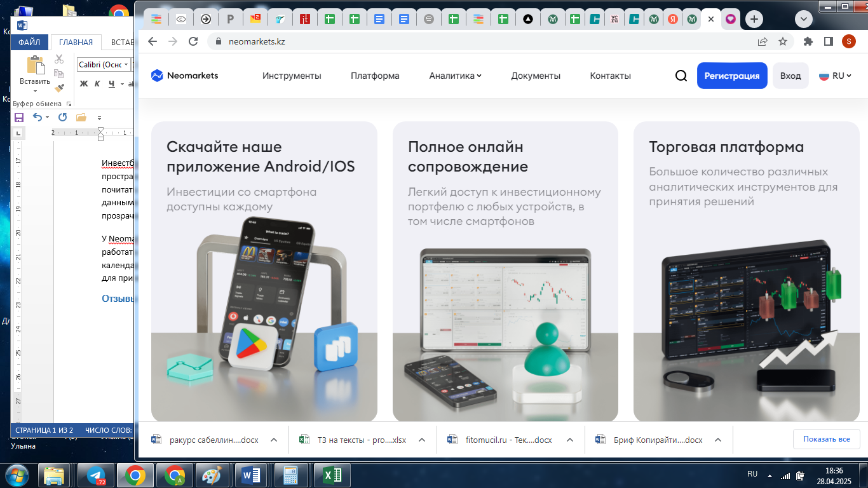Expand the Аналитика dropdown menu

(455, 76)
